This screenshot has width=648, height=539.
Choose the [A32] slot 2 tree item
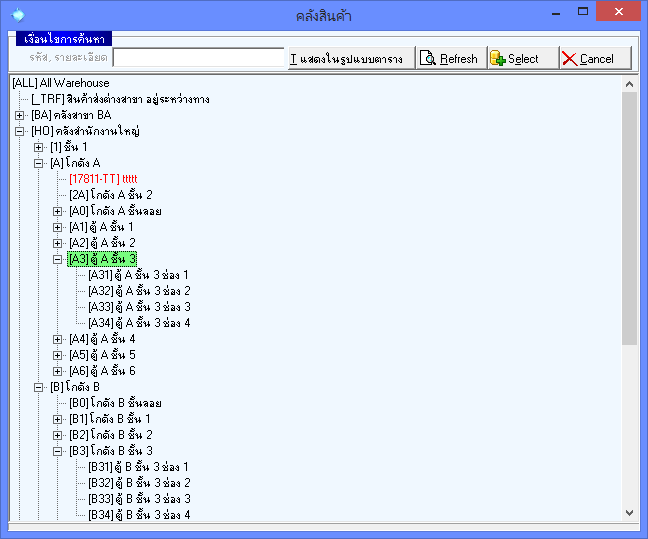click(139, 291)
